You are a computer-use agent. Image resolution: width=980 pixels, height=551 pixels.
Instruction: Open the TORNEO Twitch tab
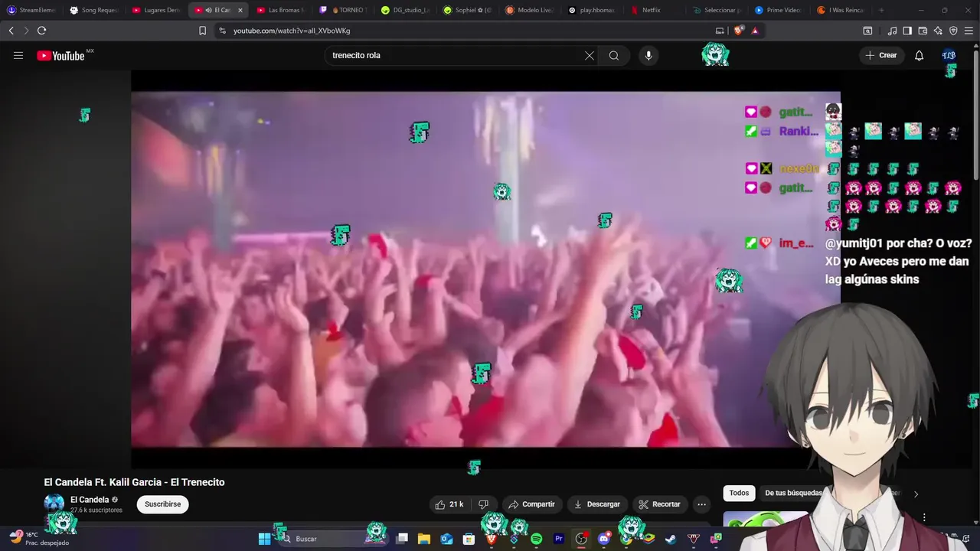(343, 10)
